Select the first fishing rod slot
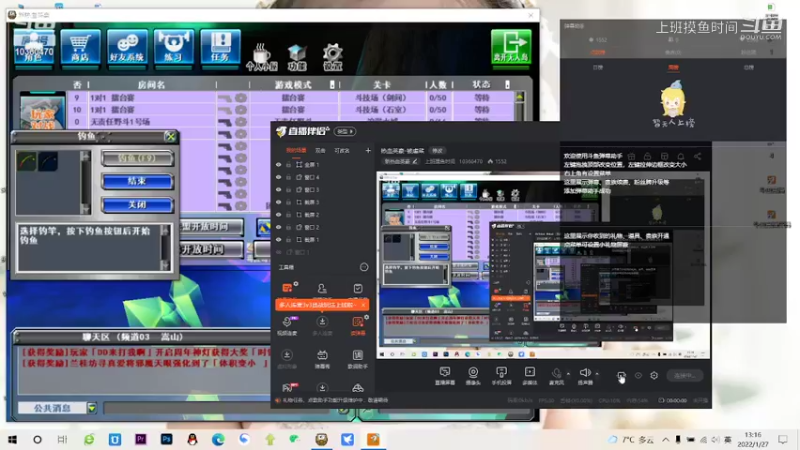The height and width of the screenshot is (450, 800). [27, 162]
